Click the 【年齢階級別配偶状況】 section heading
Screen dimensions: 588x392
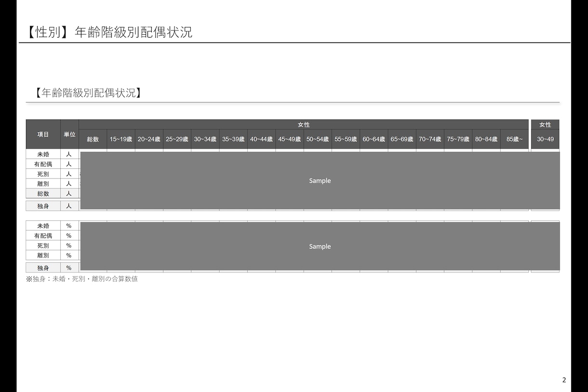point(88,93)
